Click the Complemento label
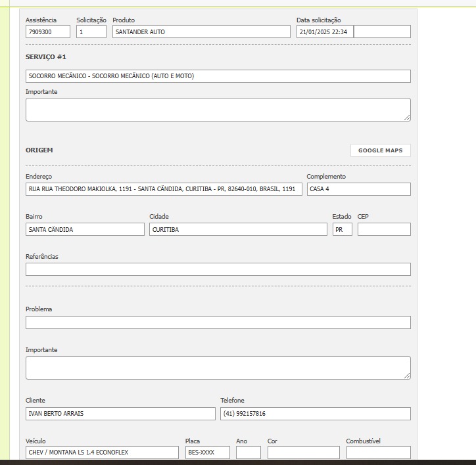This screenshot has height=465, width=476. click(326, 177)
